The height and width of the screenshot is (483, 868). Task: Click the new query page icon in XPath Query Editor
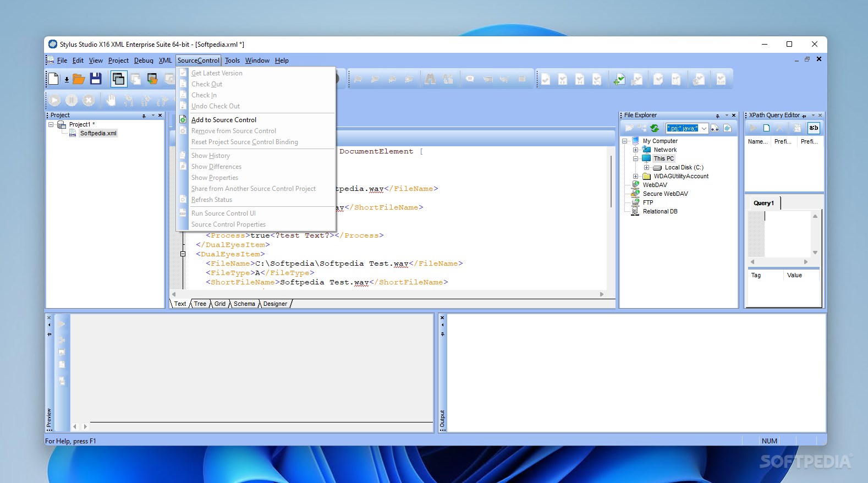pos(766,128)
